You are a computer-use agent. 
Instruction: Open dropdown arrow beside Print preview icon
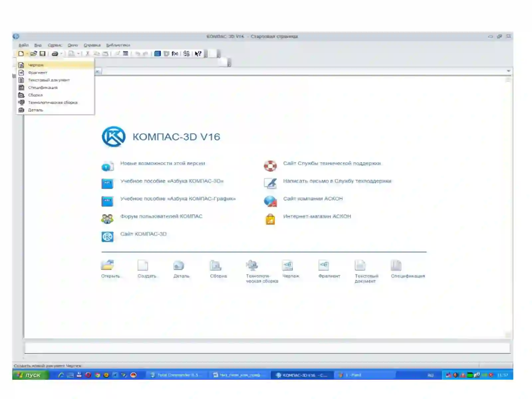pos(78,54)
